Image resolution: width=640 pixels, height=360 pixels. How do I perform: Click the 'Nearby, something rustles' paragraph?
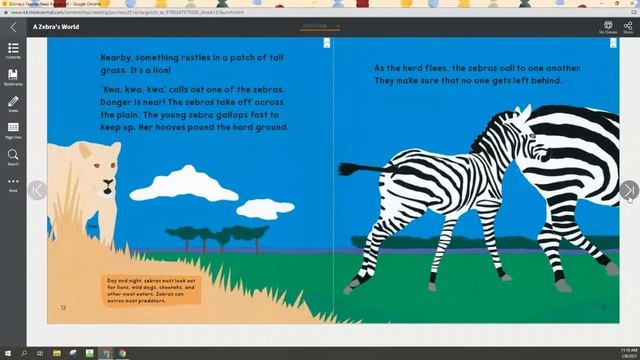click(x=192, y=64)
